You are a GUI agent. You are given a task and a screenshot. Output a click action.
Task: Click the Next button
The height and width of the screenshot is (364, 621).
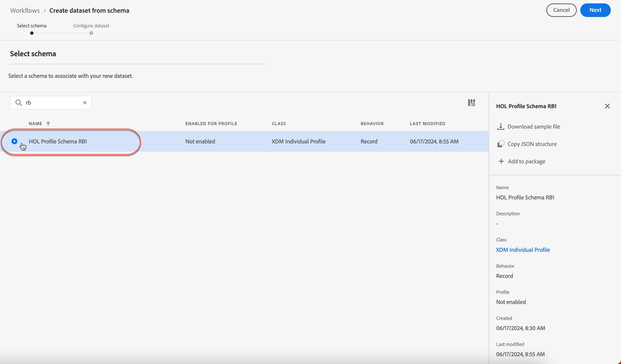(595, 10)
